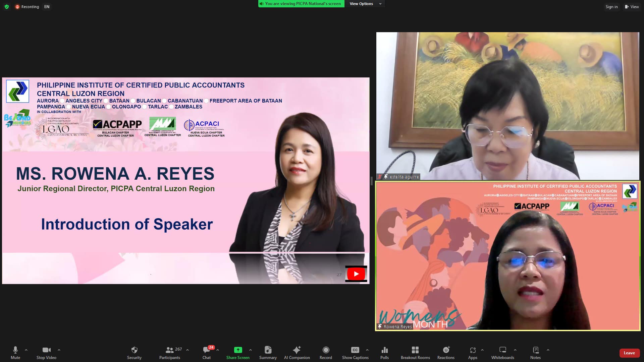Stop Video camera button
644x362 pixels.
click(46, 353)
